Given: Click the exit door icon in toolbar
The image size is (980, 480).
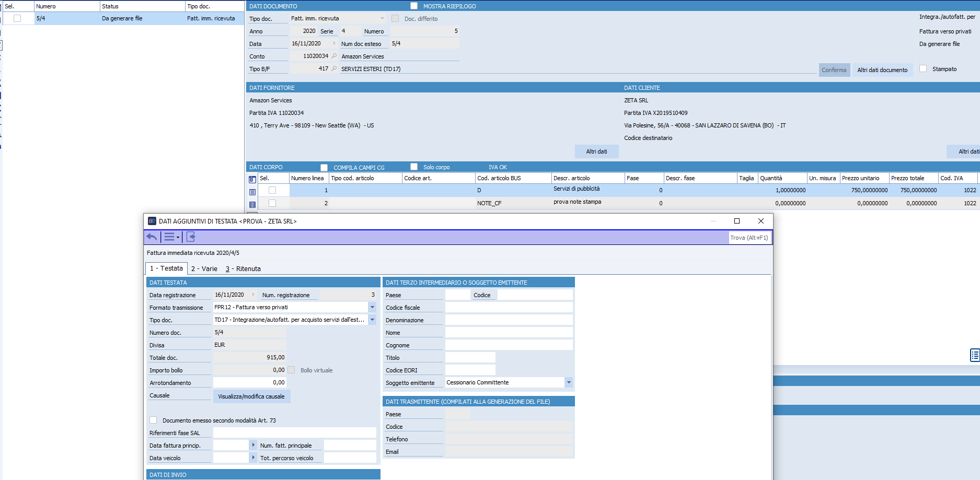Looking at the screenshot, I should [x=191, y=237].
